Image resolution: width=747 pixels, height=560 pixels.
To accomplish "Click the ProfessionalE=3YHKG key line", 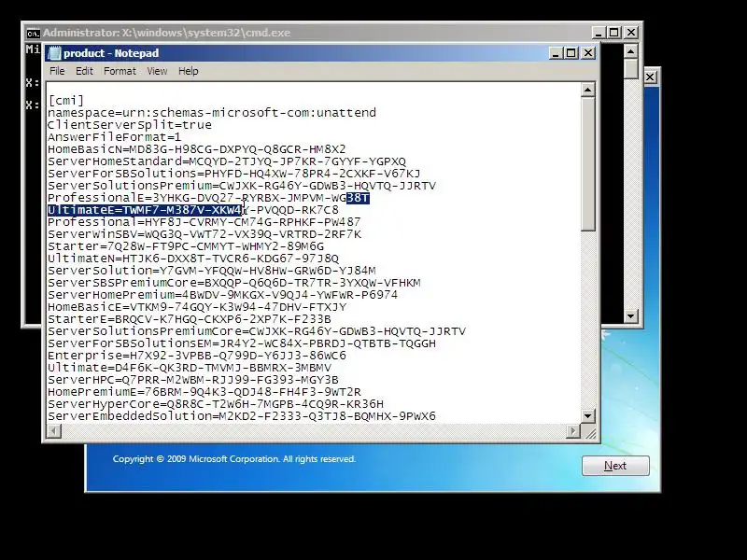I will tap(208, 198).
